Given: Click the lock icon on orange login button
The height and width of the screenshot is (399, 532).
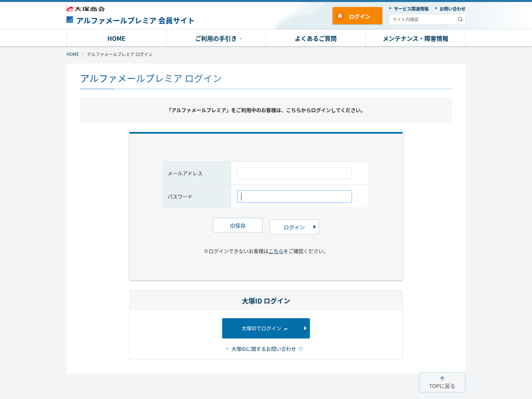Looking at the screenshot, I should click(x=340, y=16).
